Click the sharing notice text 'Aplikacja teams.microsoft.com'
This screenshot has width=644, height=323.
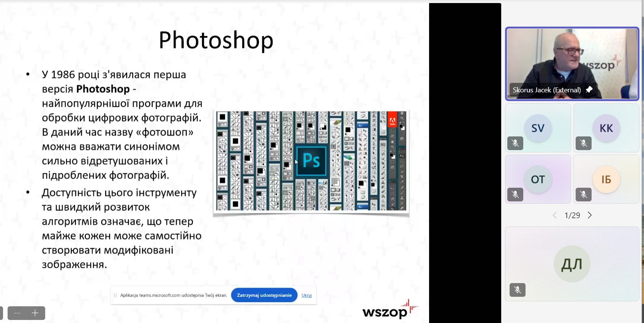point(174,295)
